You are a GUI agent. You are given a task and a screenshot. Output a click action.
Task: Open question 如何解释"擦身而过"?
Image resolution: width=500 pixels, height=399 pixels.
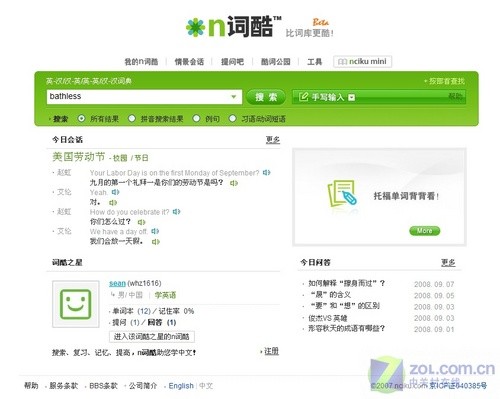346,283
